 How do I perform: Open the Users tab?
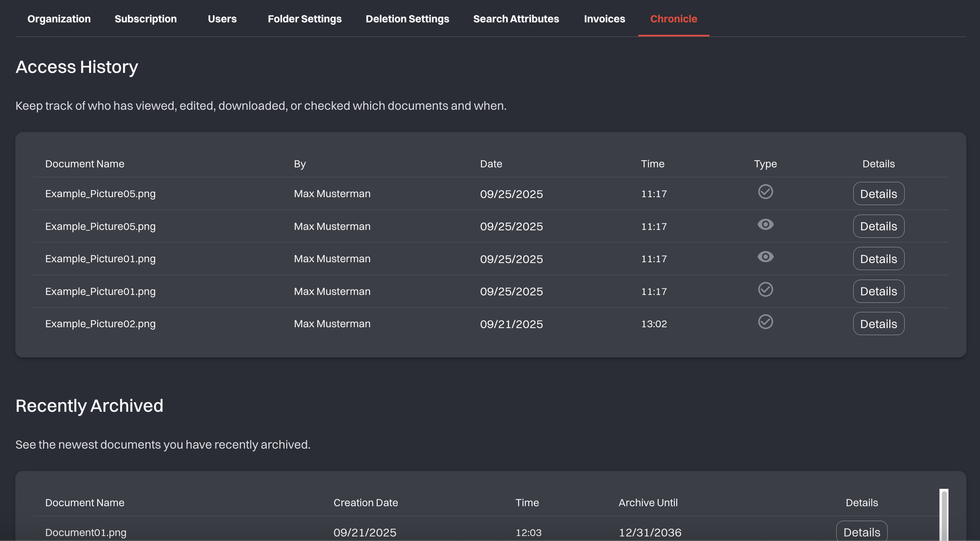222,19
